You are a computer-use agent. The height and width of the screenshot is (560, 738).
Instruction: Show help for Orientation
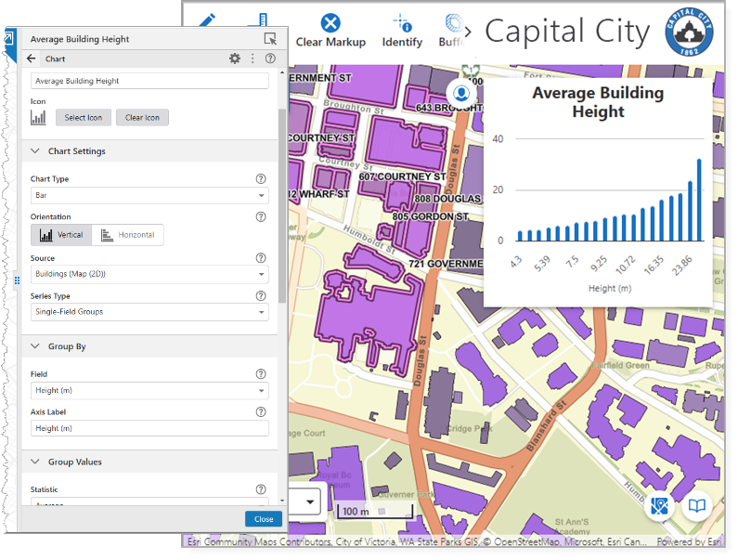[261, 216]
